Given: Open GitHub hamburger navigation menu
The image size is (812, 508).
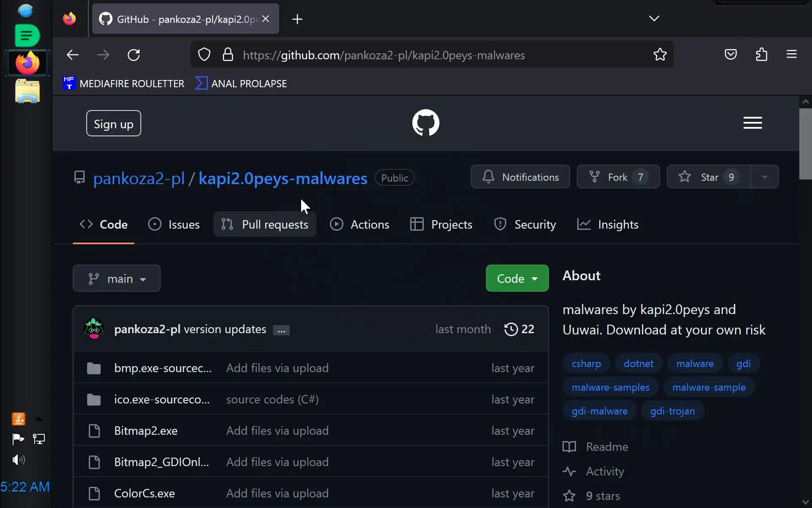Looking at the screenshot, I should point(752,123).
